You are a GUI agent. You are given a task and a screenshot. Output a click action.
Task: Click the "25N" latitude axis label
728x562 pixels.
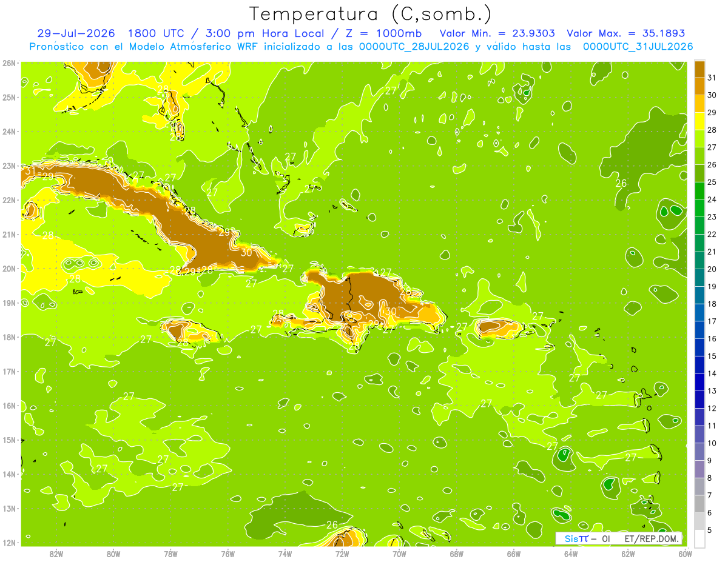click(9, 97)
